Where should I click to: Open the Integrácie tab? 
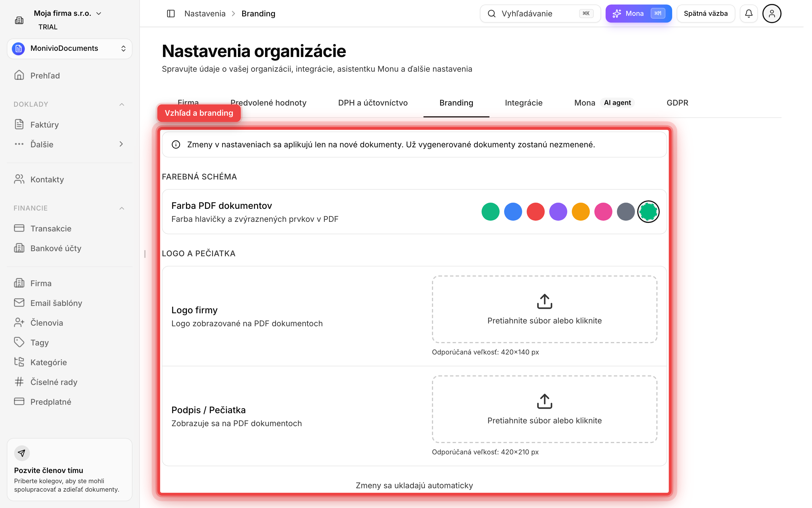[x=524, y=103]
